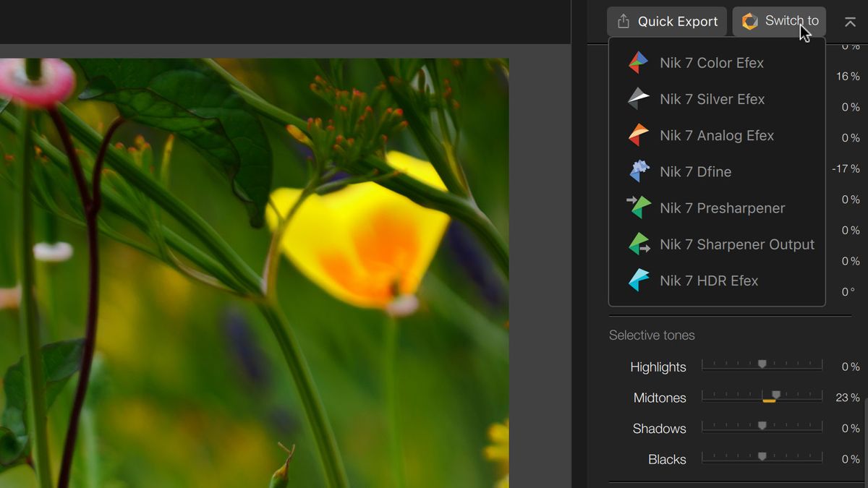Select the Nik 7 Analog Efex icon
This screenshot has height=488, width=868.
point(639,135)
